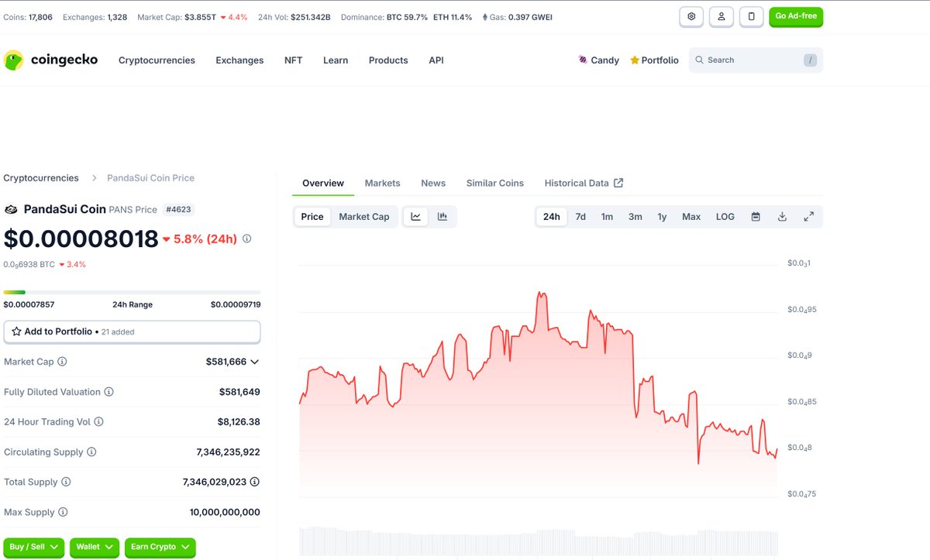This screenshot has width=930, height=560.
Task: Open the NFT nav menu
Action: [x=294, y=60]
